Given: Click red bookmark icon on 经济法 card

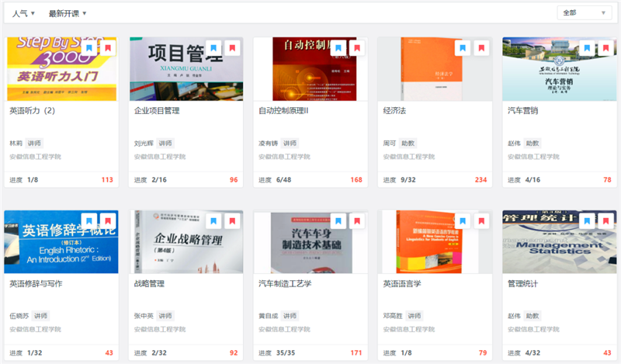Looking at the screenshot, I should (481, 48).
